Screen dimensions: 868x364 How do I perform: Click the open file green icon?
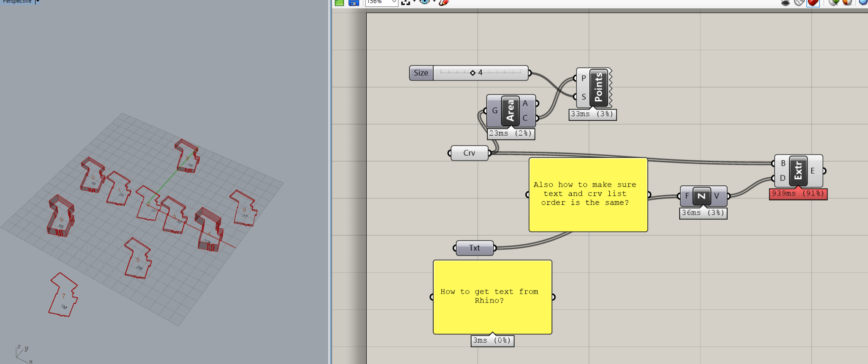pyautogui.click(x=339, y=3)
